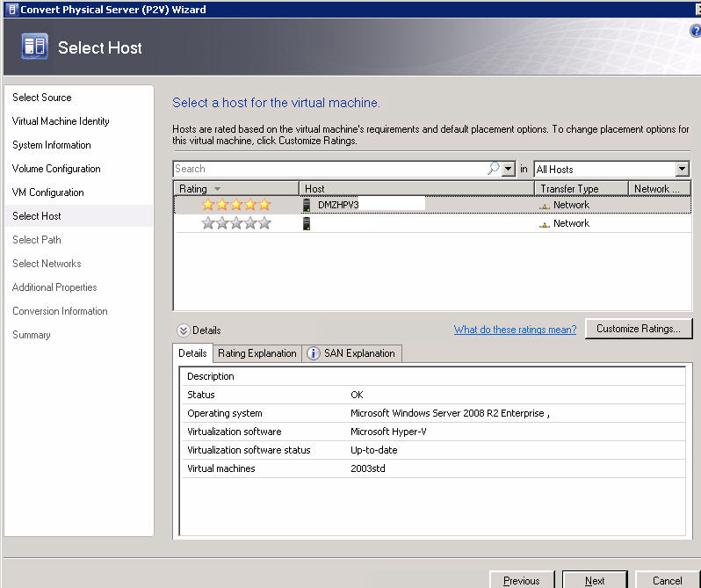
Task: Switch to the Details tab
Action: [x=192, y=353]
